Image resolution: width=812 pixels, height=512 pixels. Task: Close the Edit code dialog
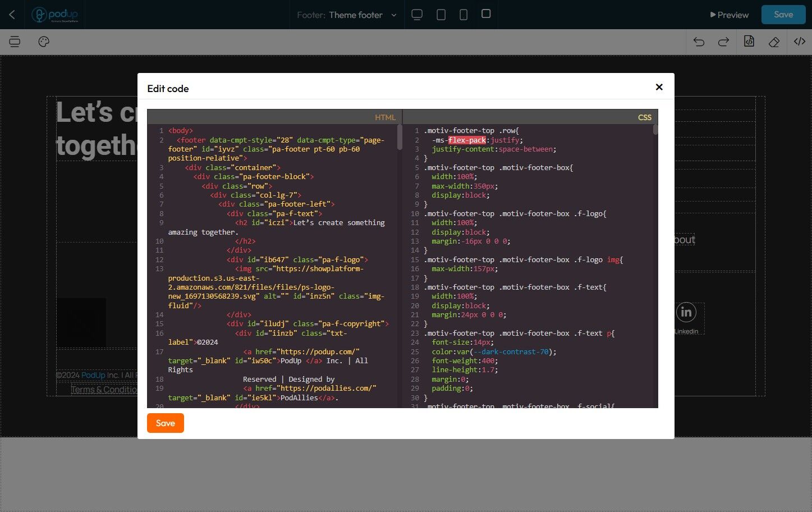click(659, 87)
